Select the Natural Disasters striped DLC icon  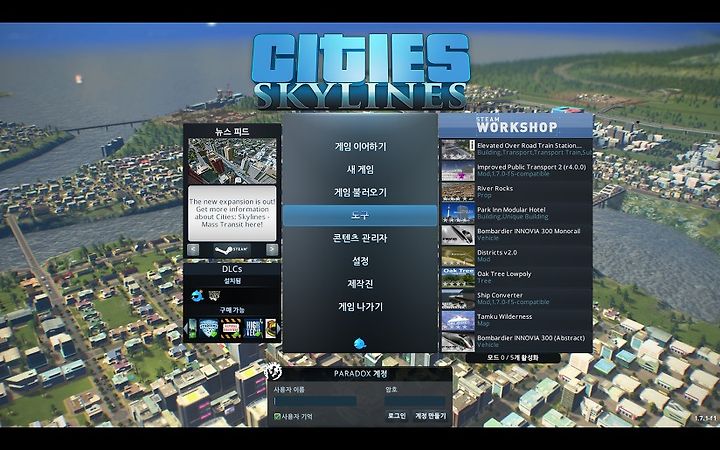point(231,328)
